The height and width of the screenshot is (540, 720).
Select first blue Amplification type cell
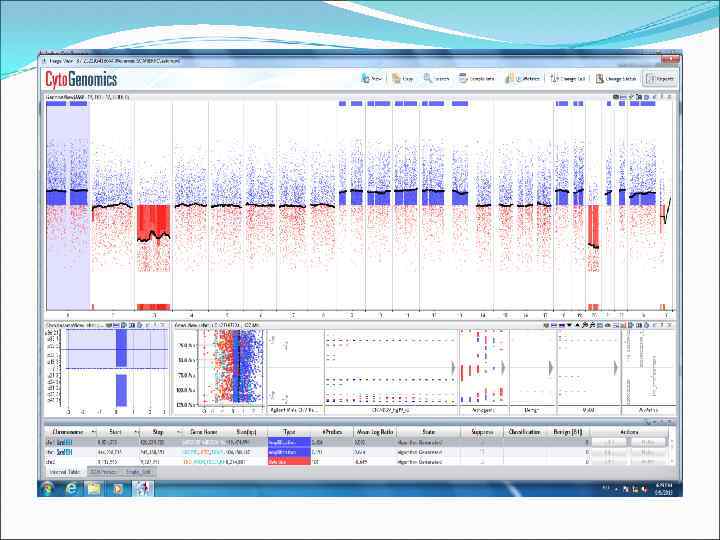(289, 443)
